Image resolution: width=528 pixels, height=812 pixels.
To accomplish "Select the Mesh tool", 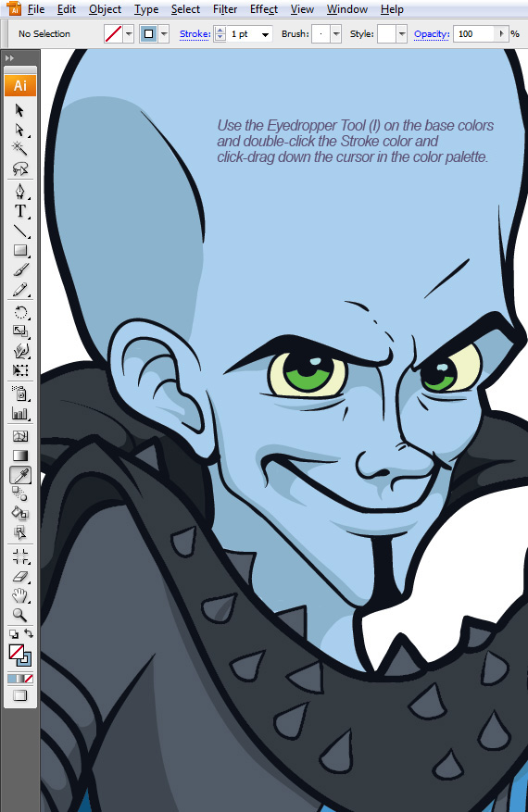I will click(x=19, y=436).
